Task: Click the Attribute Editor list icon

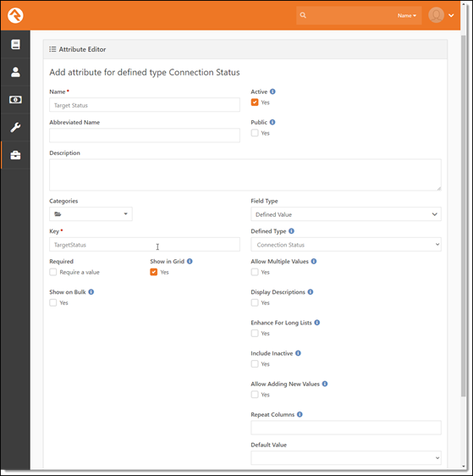Action: (52, 49)
